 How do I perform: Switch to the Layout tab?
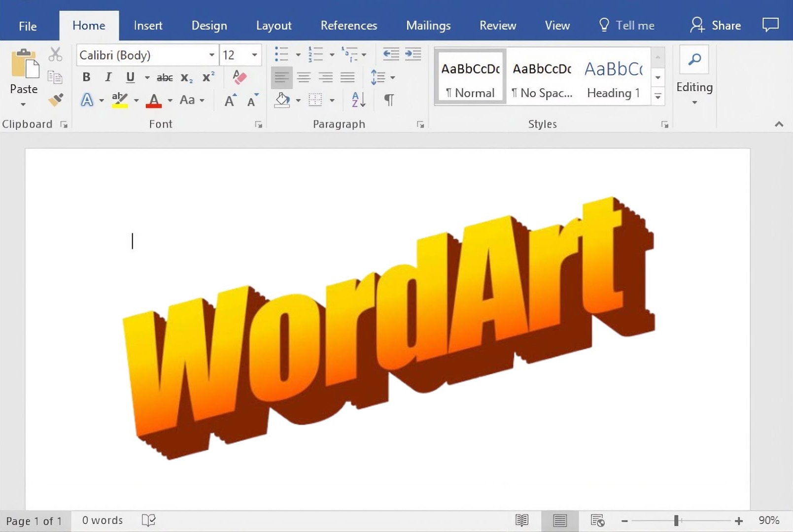tap(274, 26)
